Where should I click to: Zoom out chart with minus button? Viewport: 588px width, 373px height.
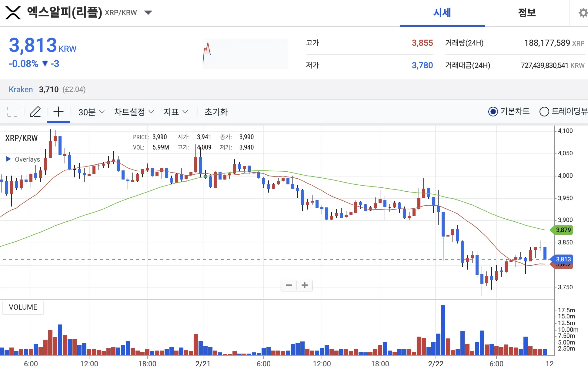[x=289, y=285]
